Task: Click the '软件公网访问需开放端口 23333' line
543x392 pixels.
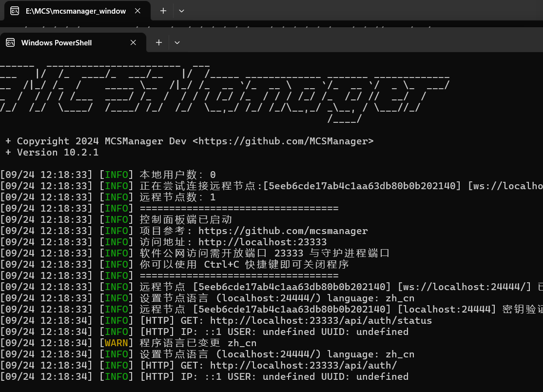Action: point(265,253)
